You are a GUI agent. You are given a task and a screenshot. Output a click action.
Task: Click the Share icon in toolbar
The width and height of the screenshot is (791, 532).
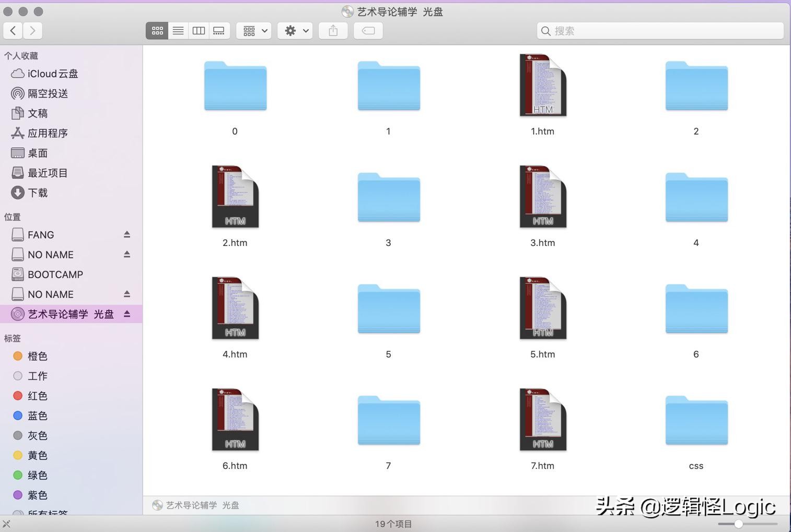tap(333, 30)
